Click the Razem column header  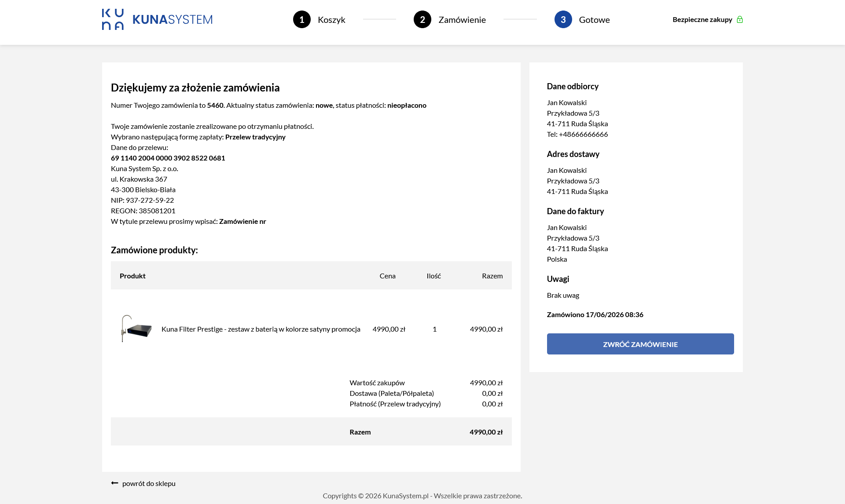click(492, 276)
